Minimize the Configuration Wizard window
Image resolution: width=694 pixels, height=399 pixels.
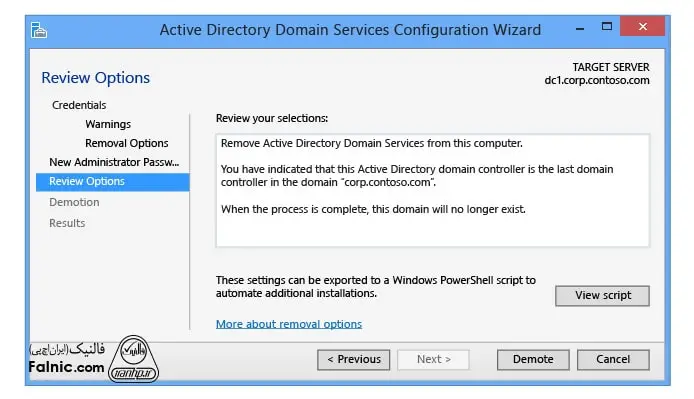580,29
